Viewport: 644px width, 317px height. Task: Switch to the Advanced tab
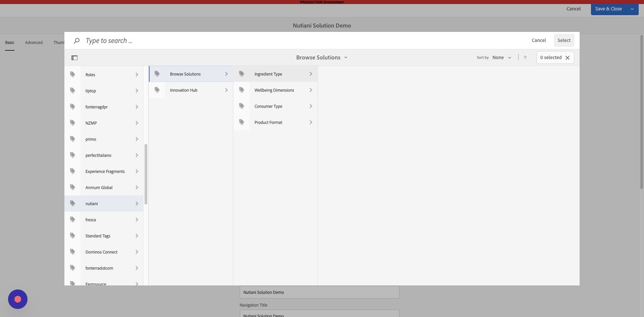pyautogui.click(x=34, y=42)
